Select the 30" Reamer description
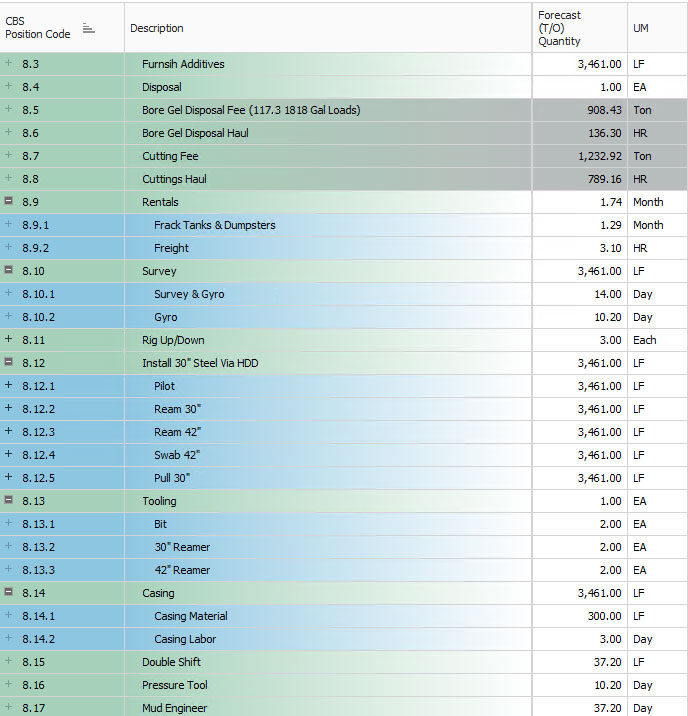 182,547
